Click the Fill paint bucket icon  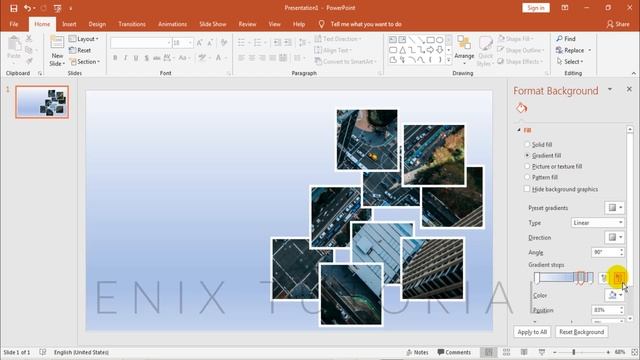(x=521, y=108)
